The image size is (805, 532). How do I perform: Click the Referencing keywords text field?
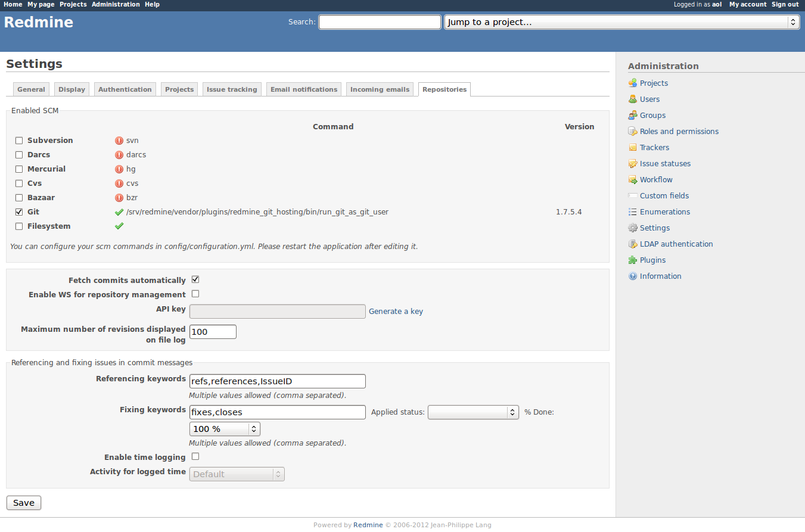point(277,381)
